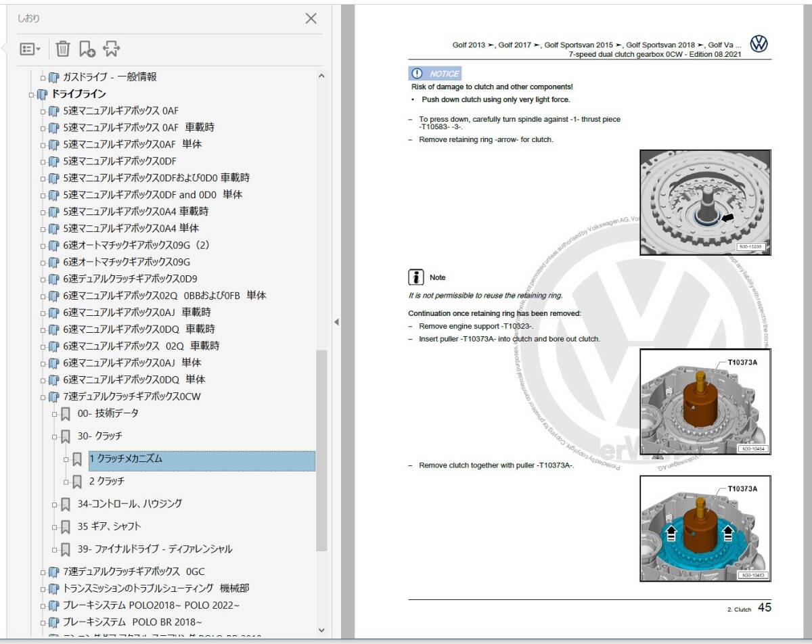Click the blue clutch removal illustration N30-10483
This screenshot has height=644, width=812.
[x=705, y=528]
